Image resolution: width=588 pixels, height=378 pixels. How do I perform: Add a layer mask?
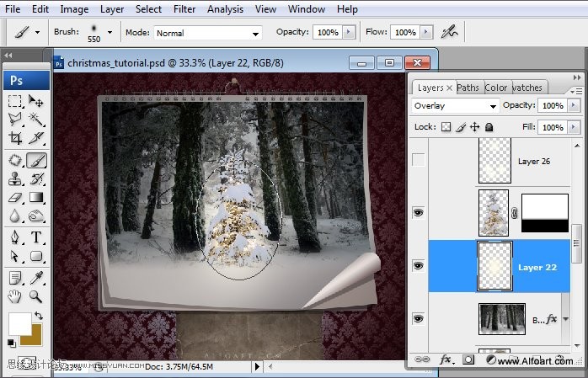point(468,359)
